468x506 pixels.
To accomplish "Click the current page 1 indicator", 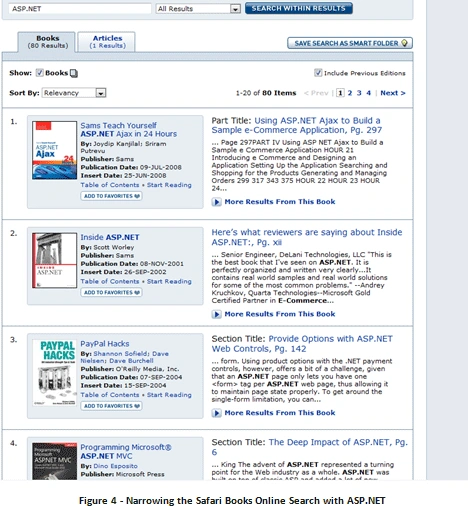I will 340,93.
